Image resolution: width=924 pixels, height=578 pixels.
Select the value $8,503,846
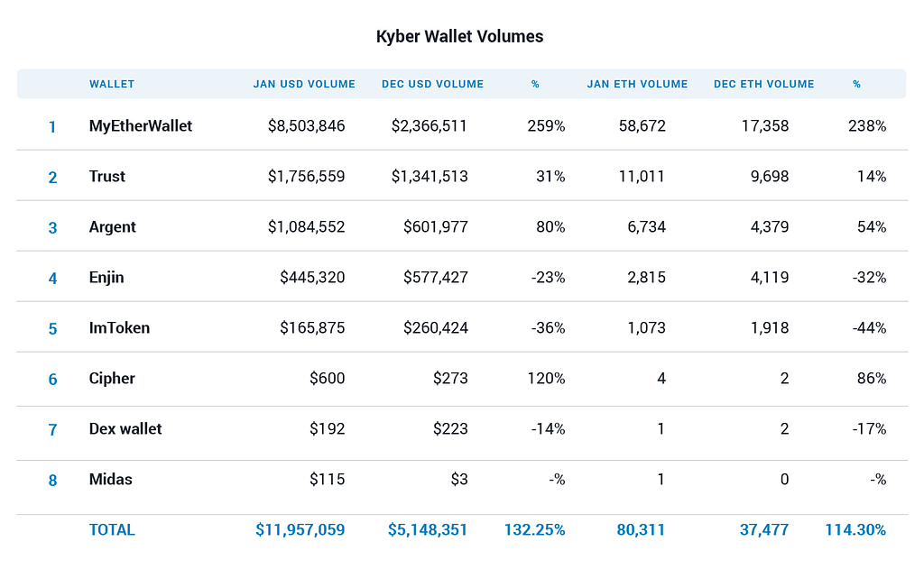pyautogui.click(x=306, y=126)
